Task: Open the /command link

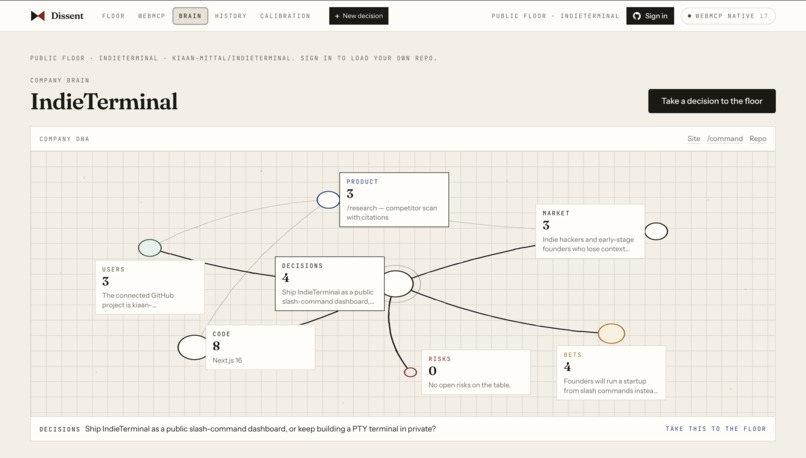Action: (725, 139)
